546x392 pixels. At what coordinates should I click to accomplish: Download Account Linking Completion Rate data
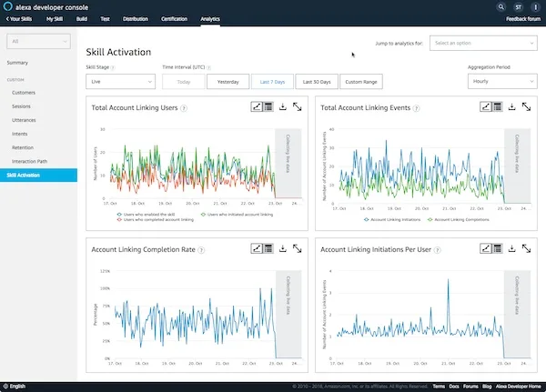(283, 248)
